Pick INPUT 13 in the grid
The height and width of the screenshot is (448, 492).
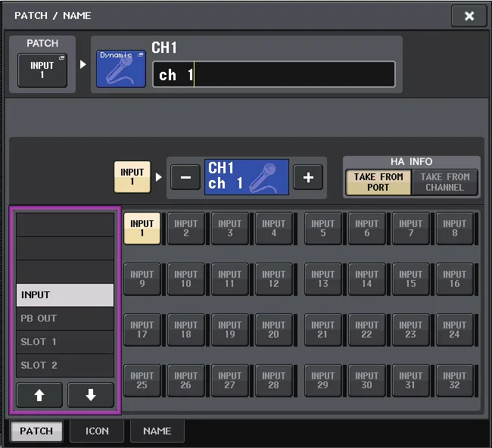(323, 279)
